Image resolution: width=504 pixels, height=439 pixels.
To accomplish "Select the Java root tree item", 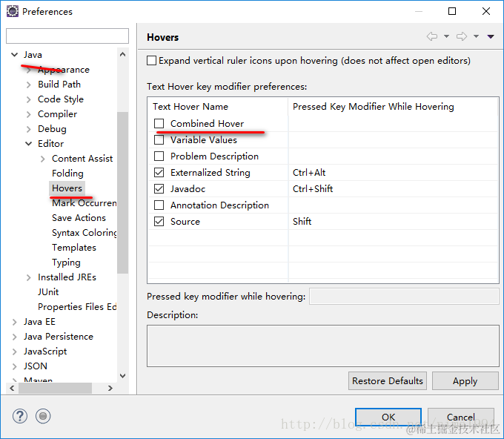I will 33,55.
